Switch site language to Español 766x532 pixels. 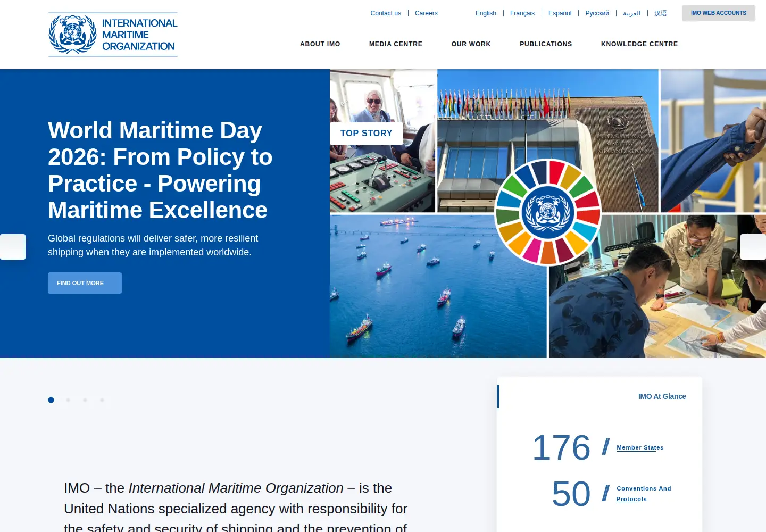click(560, 13)
